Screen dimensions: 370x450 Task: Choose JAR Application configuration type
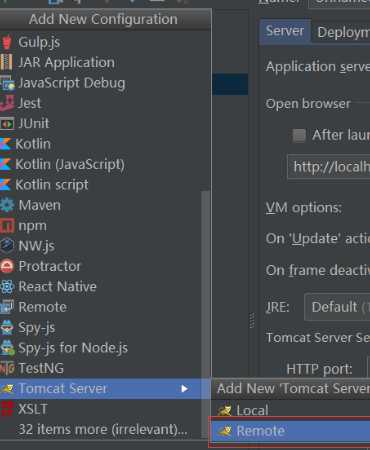pos(105,62)
